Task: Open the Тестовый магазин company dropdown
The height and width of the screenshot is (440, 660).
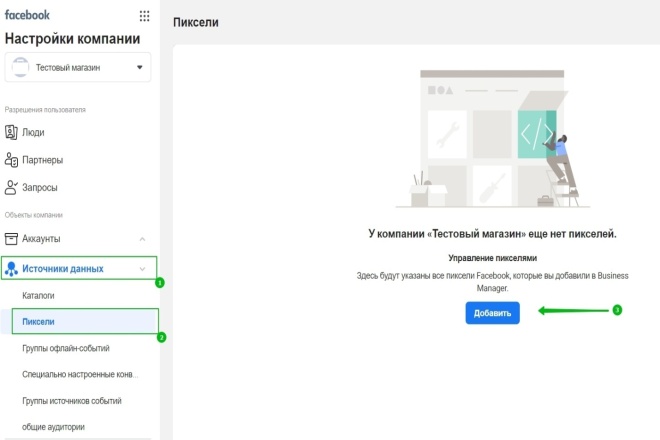Action: [78, 67]
